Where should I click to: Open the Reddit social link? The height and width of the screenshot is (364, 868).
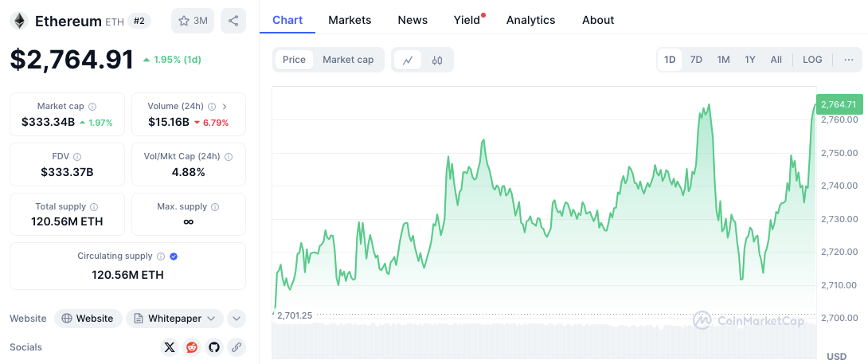tap(192, 347)
